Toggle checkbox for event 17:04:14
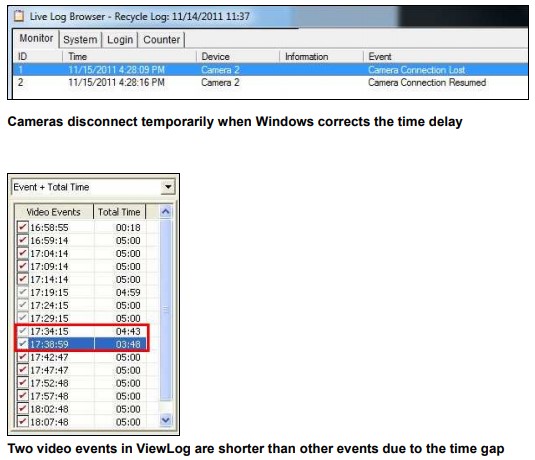The width and height of the screenshot is (535, 460). tap(23, 253)
